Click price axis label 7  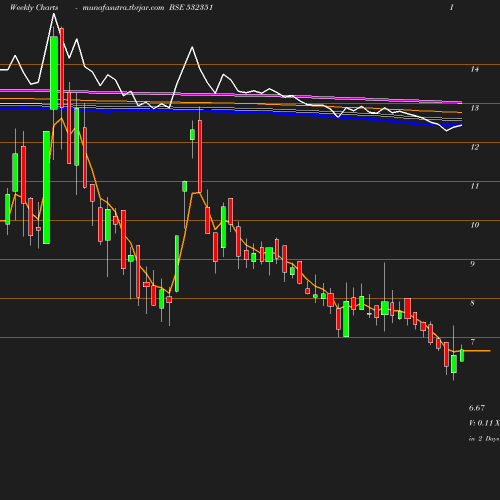[472, 342]
